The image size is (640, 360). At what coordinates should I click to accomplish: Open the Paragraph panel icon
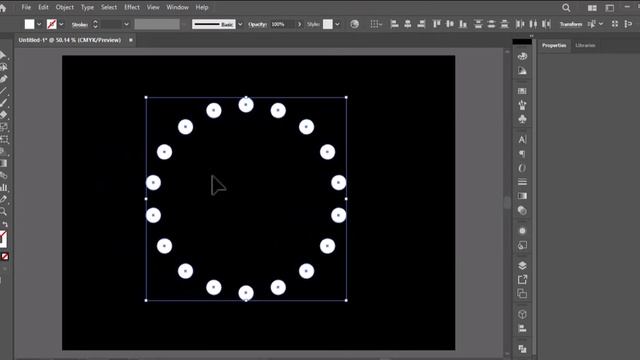click(x=522, y=154)
